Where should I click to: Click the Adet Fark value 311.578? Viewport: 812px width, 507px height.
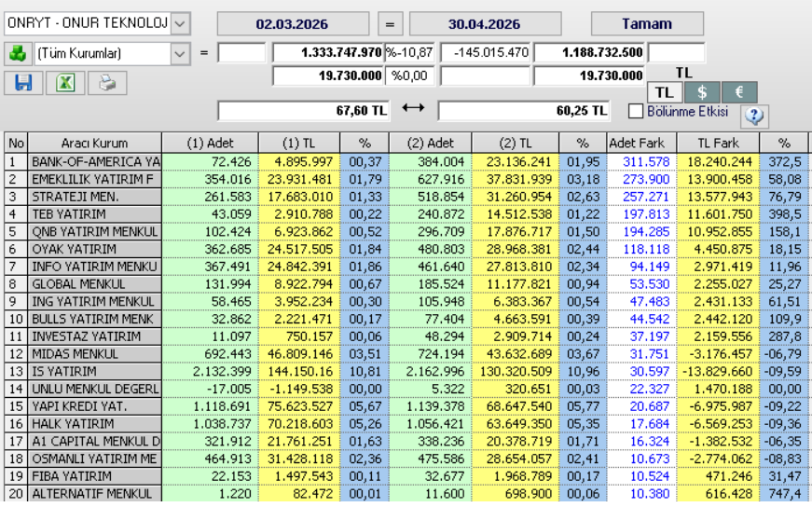(641, 162)
